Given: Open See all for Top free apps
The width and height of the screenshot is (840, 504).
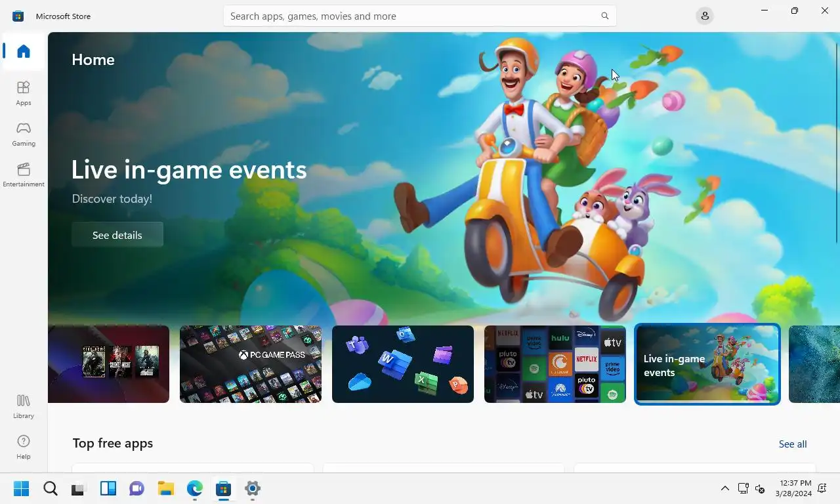Looking at the screenshot, I should coord(793,444).
